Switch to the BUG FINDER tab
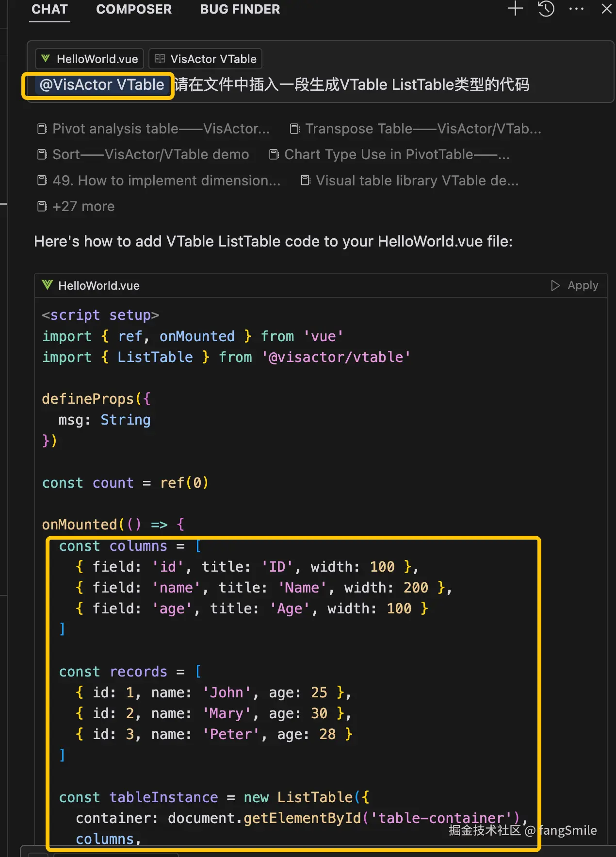This screenshot has width=616, height=857. [x=240, y=9]
